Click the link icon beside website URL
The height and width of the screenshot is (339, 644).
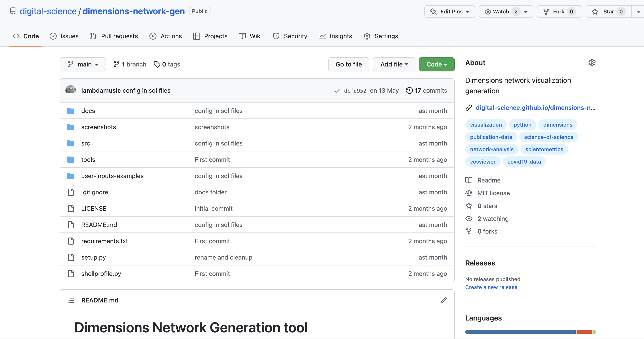coord(469,108)
